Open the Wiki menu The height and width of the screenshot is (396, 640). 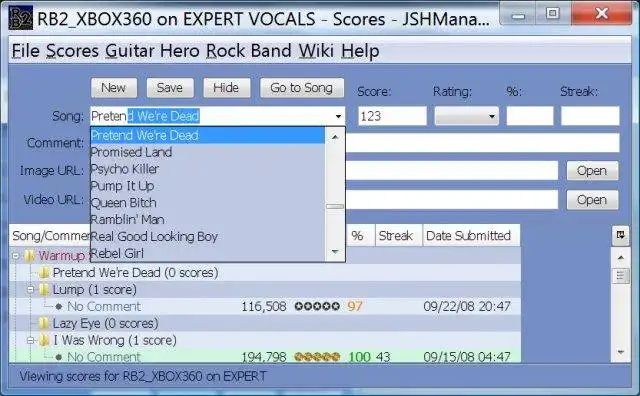(316, 51)
